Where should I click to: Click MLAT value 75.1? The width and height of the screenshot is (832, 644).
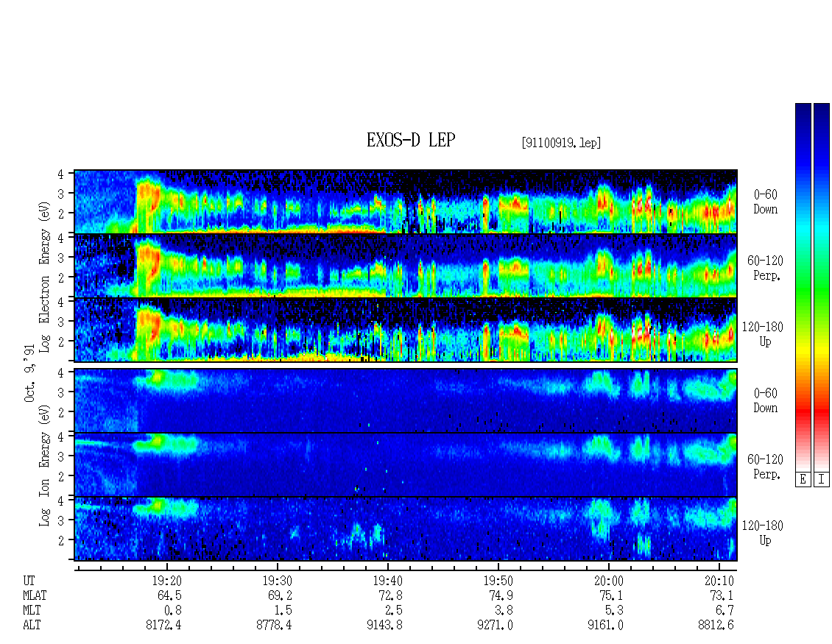point(610,595)
